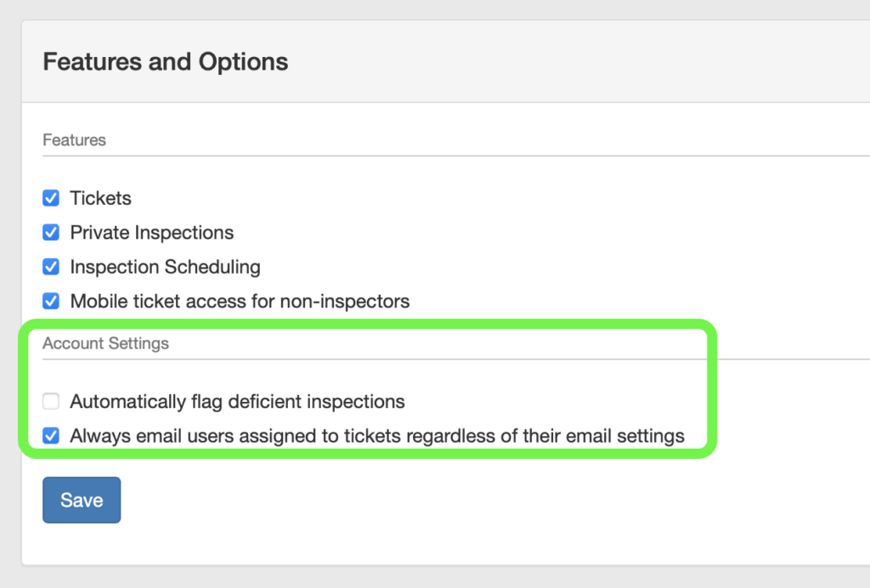Untick Mobile ticket access for non-inspectors box
Viewport: 870px width, 588px height.
[51, 301]
